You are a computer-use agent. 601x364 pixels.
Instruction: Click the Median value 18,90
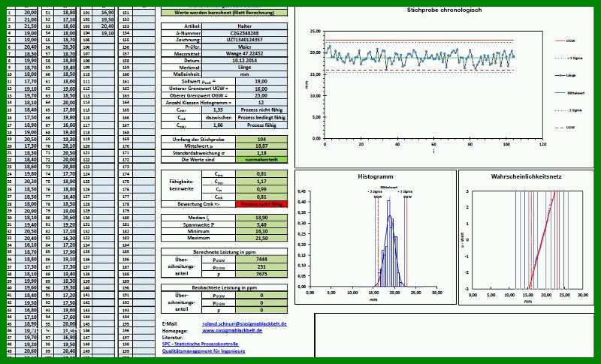point(261,218)
